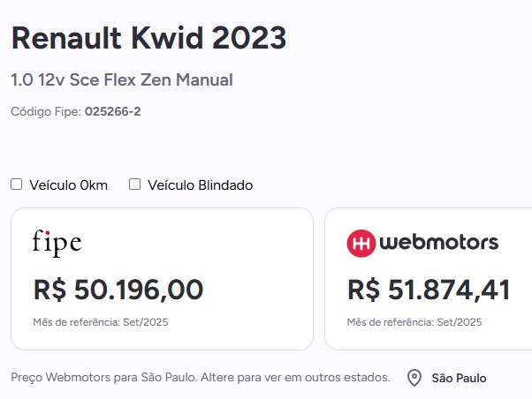The height and width of the screenshot is (399, 532).
Task: Select the Fipe price R$ 50.196,00
Action: point(118,290)
